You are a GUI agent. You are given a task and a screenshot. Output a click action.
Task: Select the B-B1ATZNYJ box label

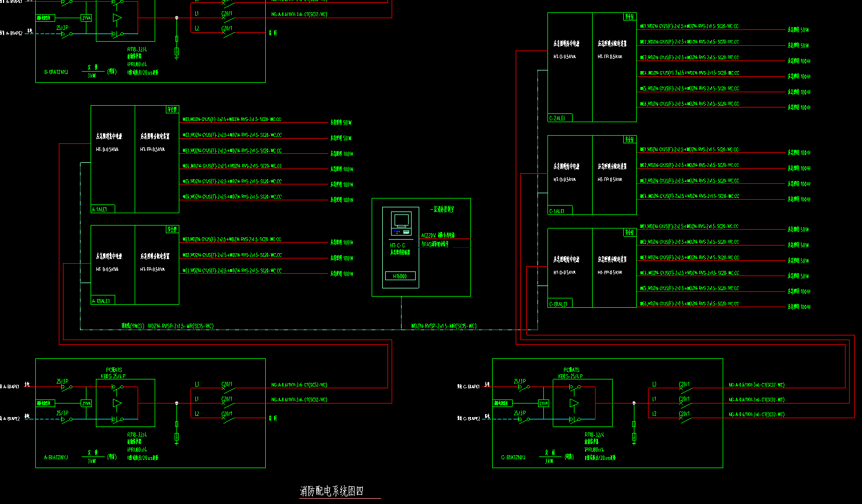pos(56,72)
